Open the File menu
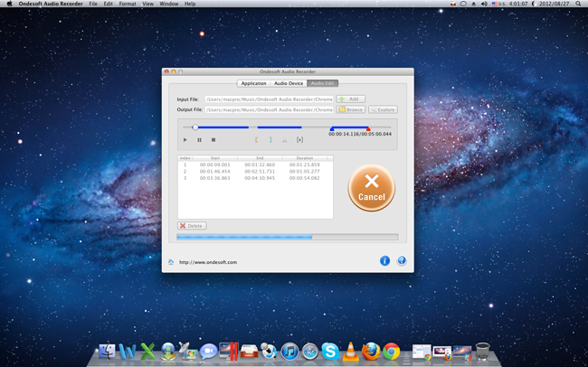Viewport: 588px width, 367px height. 93,4
